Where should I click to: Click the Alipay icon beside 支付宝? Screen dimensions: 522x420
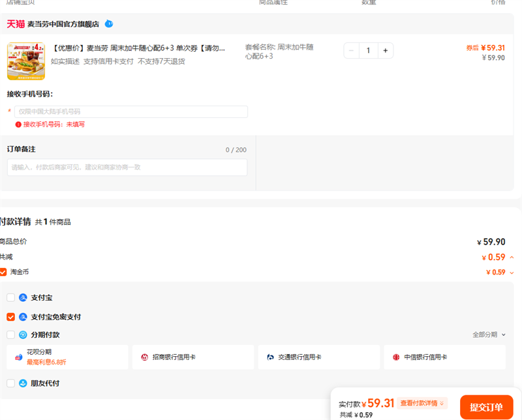click(x=23, y=297)
